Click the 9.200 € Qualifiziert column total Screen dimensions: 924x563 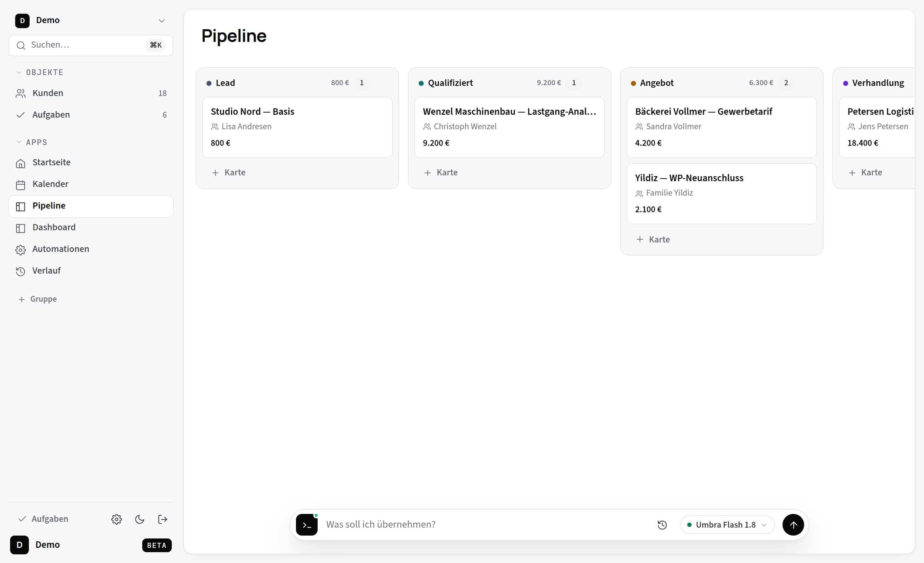[x=549, y=83]
